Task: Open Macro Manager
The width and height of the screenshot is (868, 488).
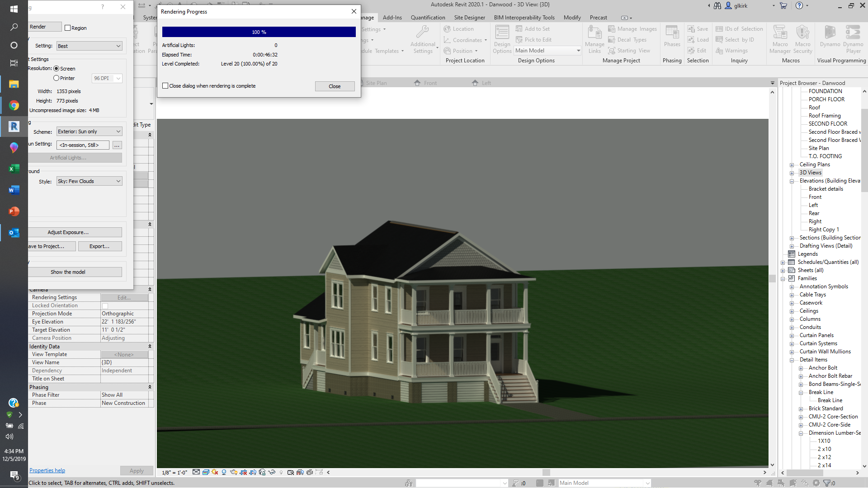Action: coord(780,40)
